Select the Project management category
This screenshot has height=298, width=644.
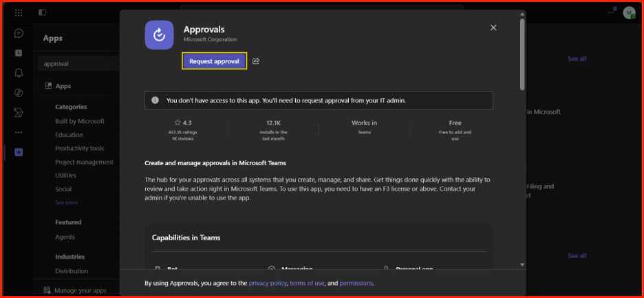click(x=84, y=162)
